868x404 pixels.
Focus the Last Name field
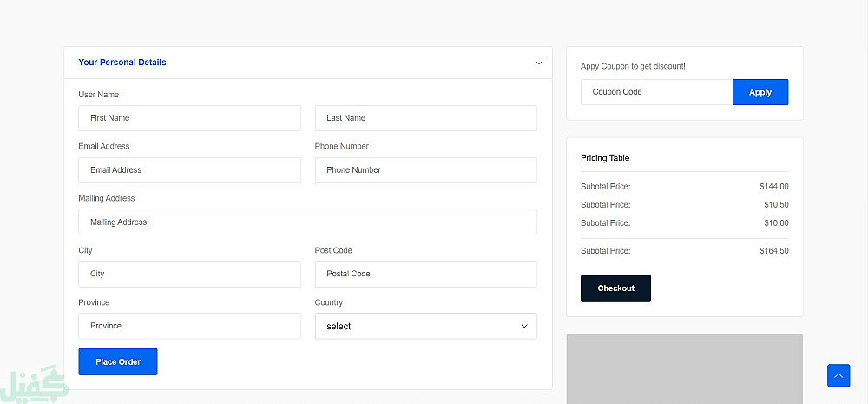(x=425, y=118)
